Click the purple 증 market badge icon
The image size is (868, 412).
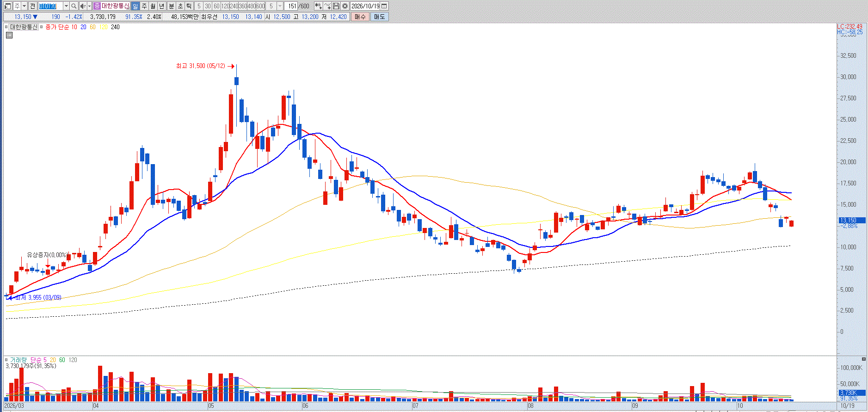pos(97,6)
